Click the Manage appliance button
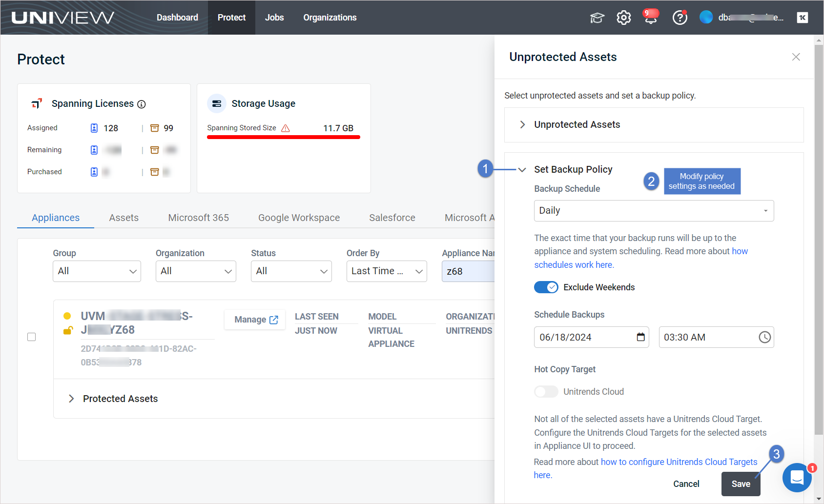 (x=255, y=320)
